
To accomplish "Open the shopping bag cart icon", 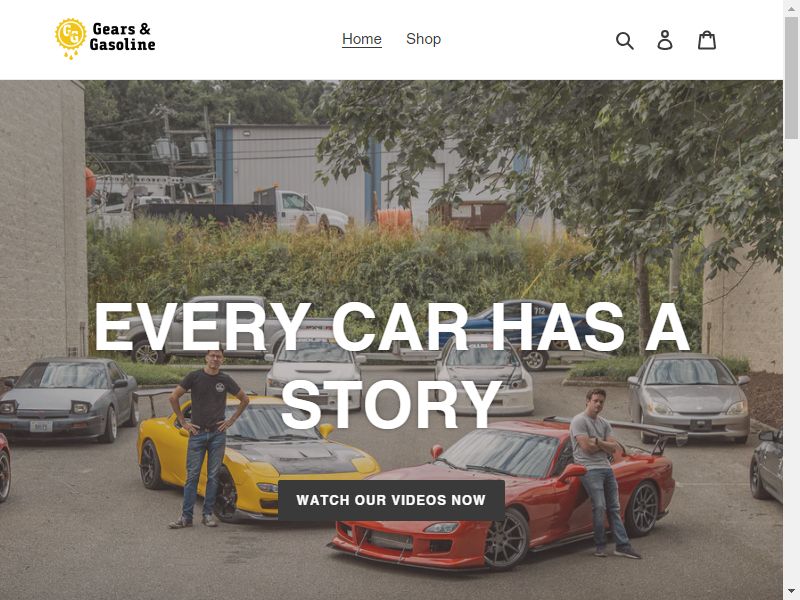I will click(x=707, y=40).
